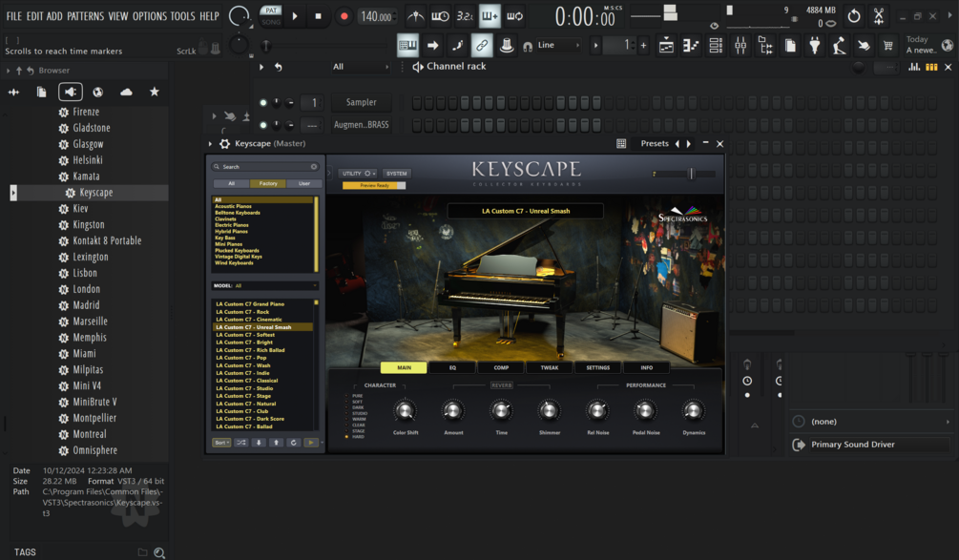Open the Mixer icon in toolbar
This screenshot has height=560, width=959.
point(740,45)
